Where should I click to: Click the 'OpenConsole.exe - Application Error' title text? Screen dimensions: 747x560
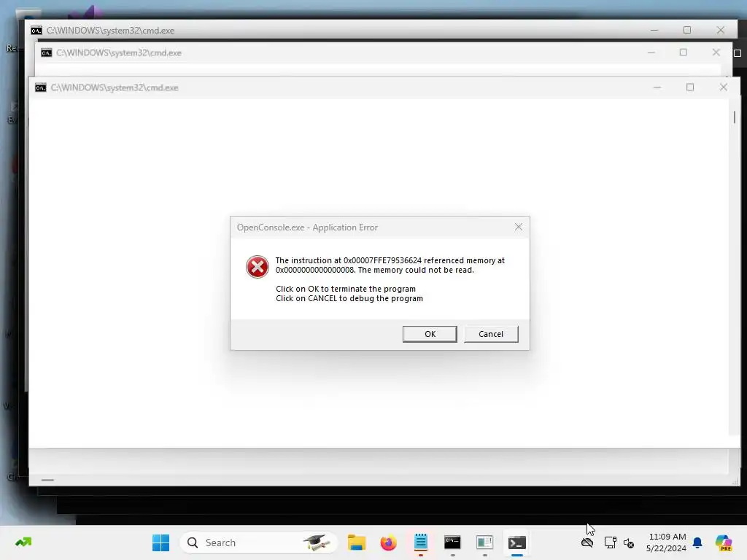307,227
